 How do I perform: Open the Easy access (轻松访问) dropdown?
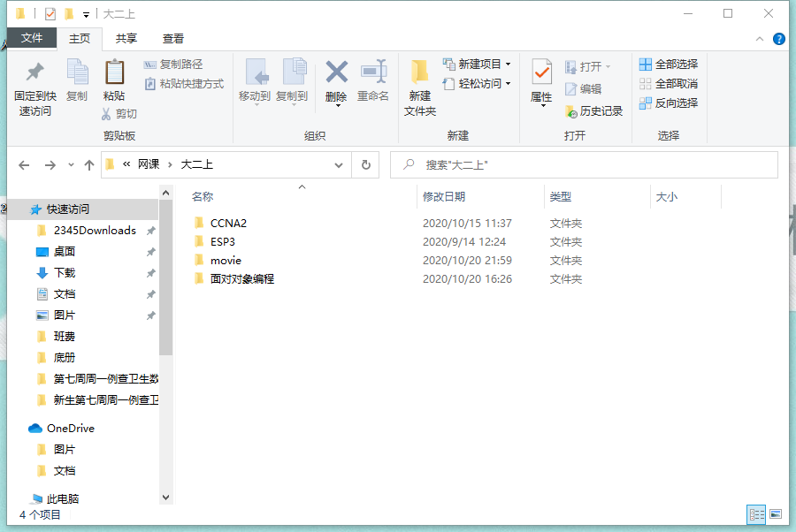477,84
